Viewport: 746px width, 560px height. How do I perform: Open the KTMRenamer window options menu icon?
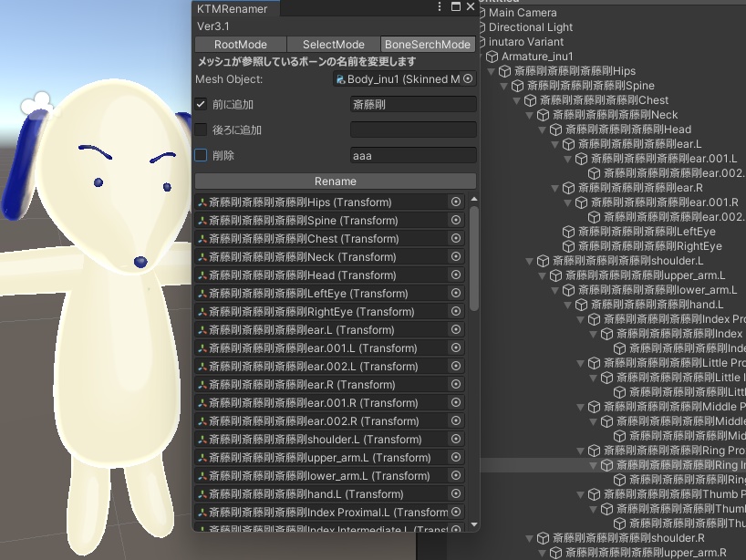click(440, 7)
